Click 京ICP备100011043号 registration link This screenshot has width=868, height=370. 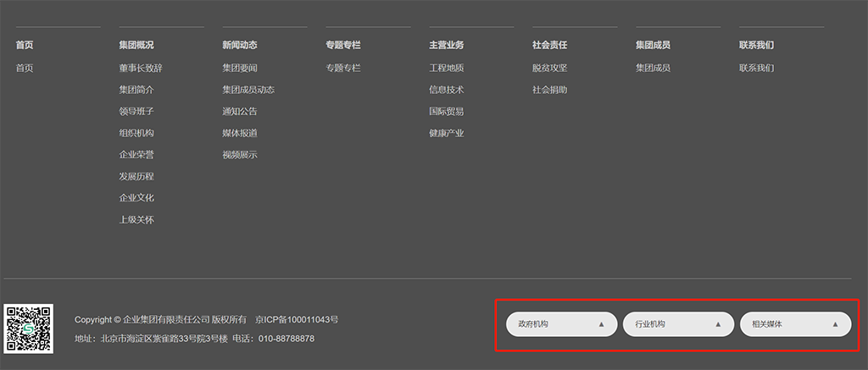click(297, 320)
